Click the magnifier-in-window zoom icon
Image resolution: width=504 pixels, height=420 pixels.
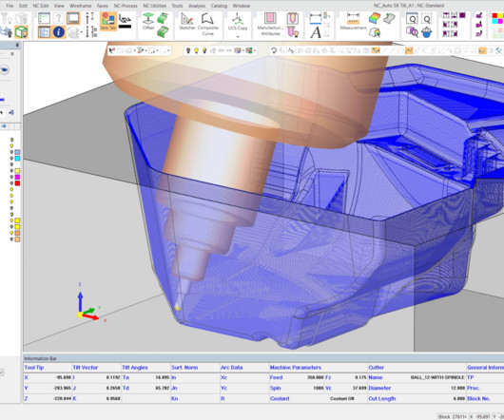[x=412, y=19]
